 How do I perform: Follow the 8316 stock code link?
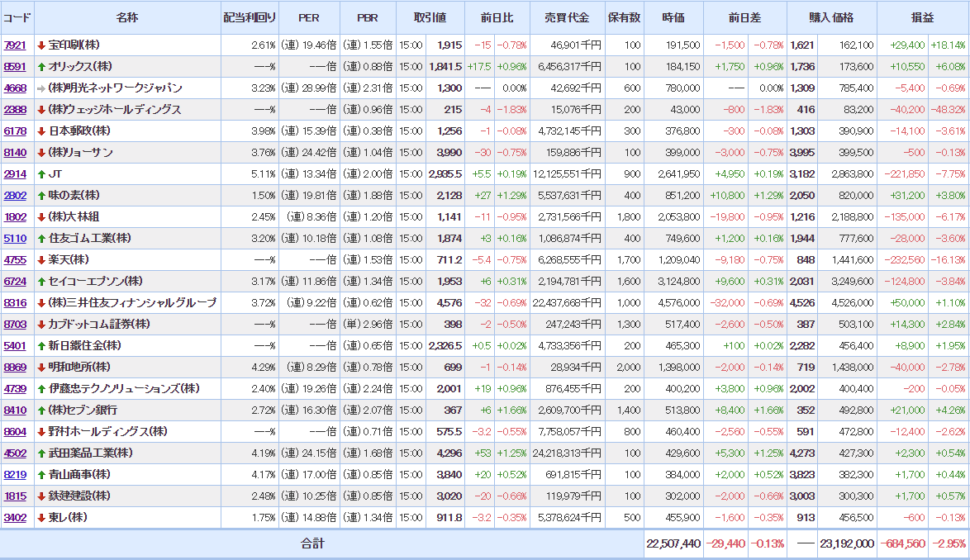(x=15, y=303)
